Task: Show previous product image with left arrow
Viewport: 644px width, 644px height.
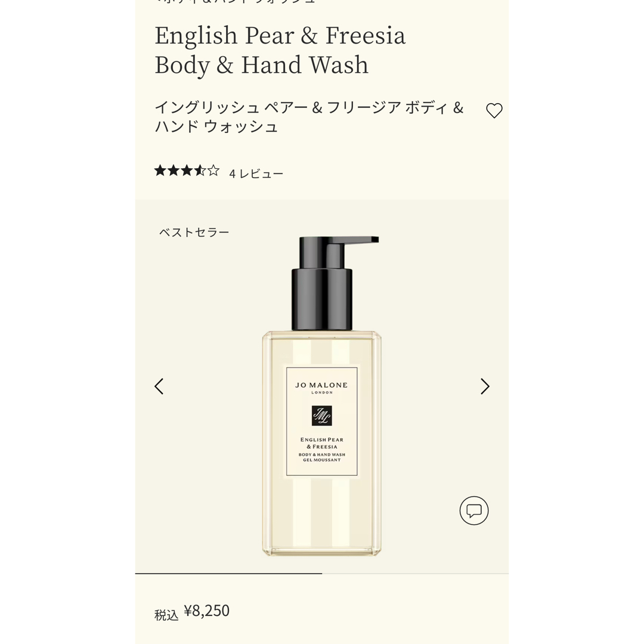Action: click(159, 386)
